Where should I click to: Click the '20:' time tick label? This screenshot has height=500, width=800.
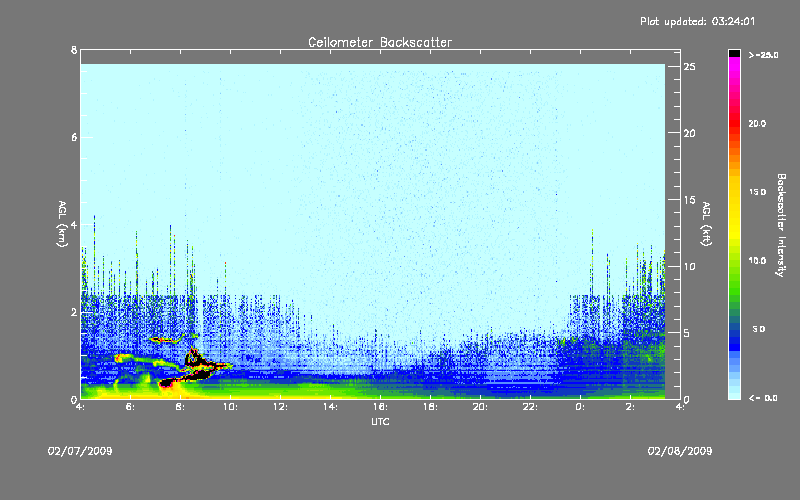[x=481, y=407]
